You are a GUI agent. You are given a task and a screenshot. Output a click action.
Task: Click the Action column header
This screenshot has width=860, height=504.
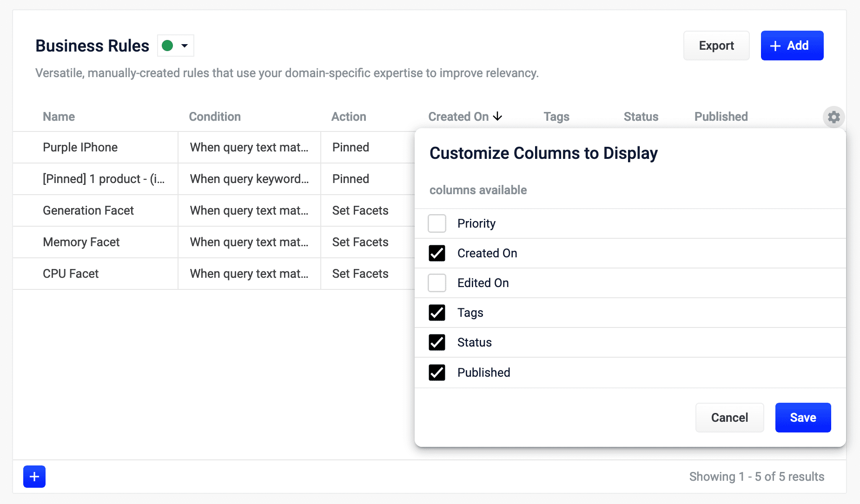tap(349, 117)
